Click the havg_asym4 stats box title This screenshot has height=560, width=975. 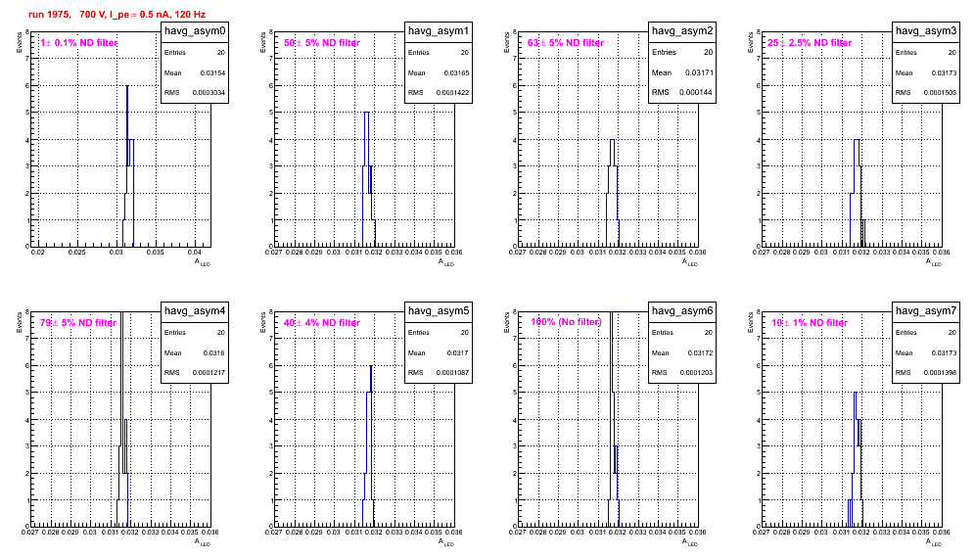coord(195,310)
